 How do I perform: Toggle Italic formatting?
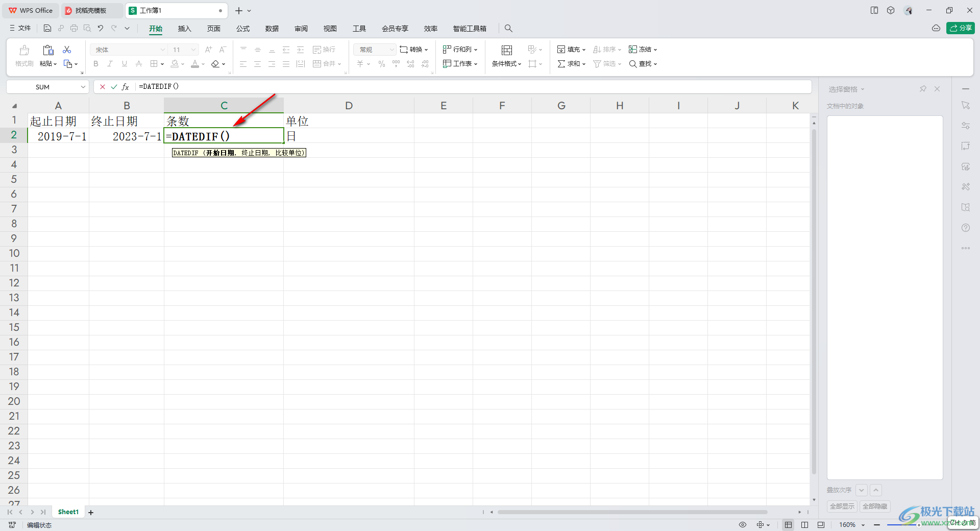[110, 64]
